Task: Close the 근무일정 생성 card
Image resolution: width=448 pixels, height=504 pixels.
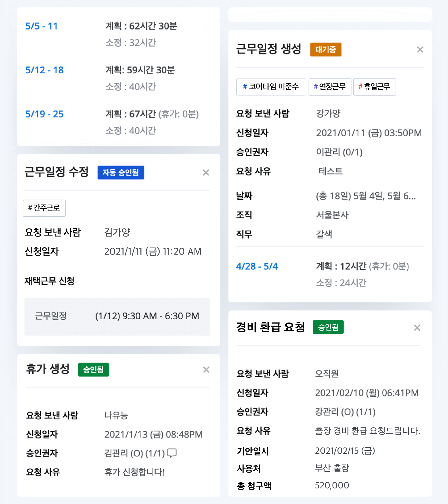Action: [x=420, y=49]
